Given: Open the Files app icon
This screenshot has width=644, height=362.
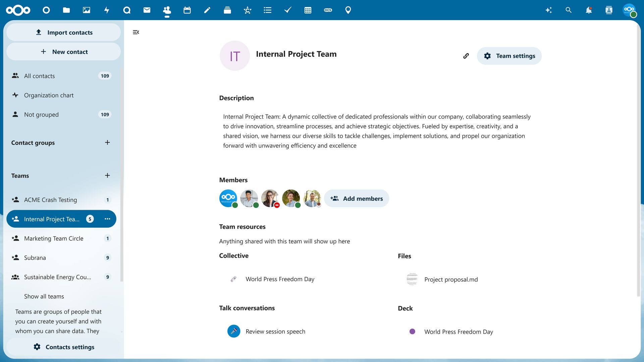Looking at the screenshot, I should click(66, 10).
